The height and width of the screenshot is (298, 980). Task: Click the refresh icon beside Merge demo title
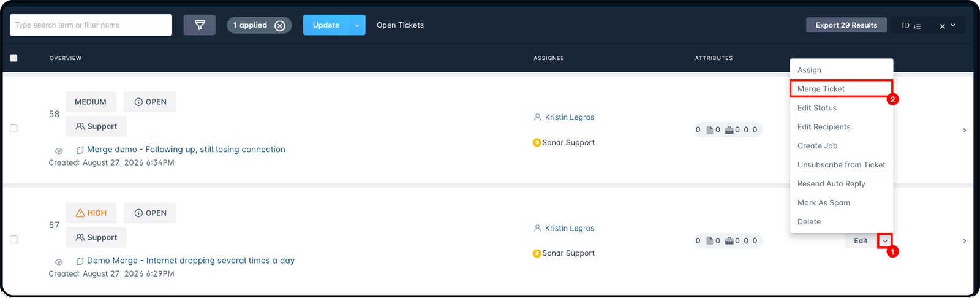(x=80, y=150)
